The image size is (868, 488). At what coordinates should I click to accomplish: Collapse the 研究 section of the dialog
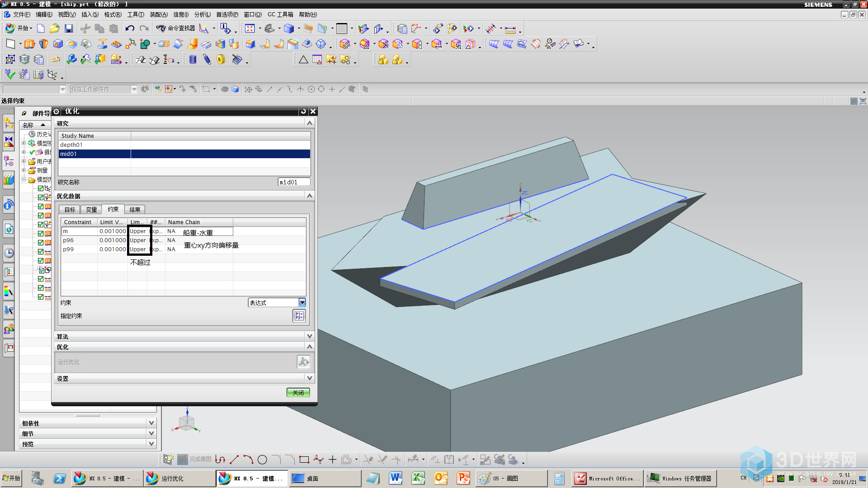(x=310, y=123)
